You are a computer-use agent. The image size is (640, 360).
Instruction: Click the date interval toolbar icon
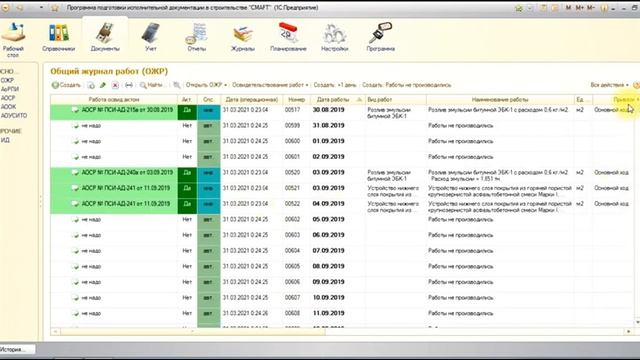coord(129,85)
